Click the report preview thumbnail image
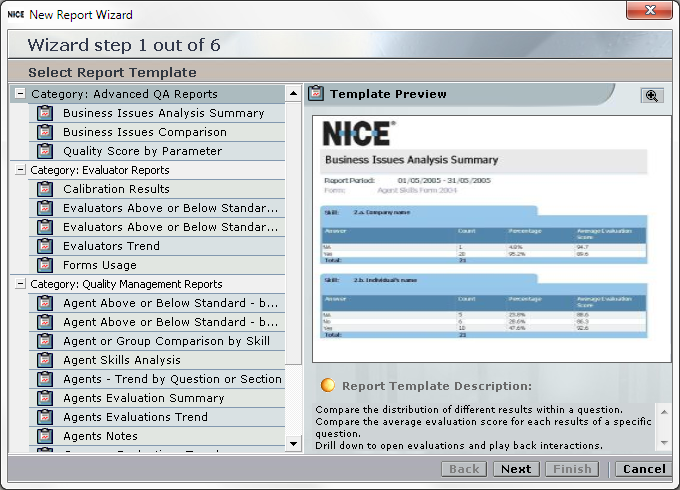 [492, 239]
